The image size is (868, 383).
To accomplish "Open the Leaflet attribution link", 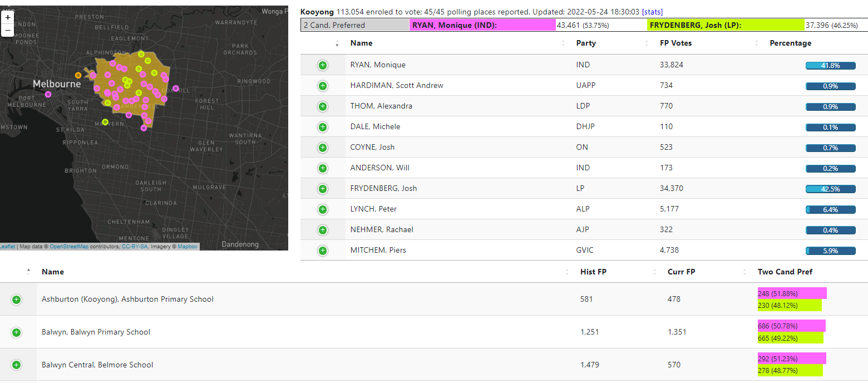I will coord(7,247).
